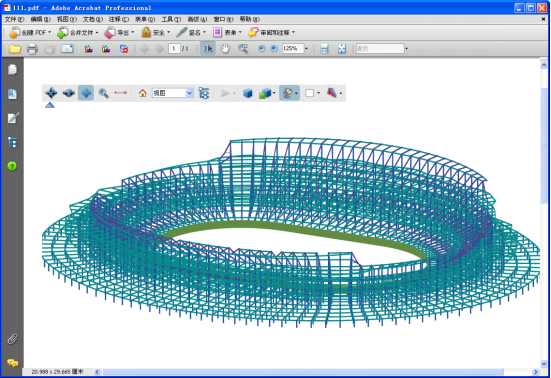The image size is (551, 378).
Task: Select the 3D Rotate tool
Action: click(51, 93)
